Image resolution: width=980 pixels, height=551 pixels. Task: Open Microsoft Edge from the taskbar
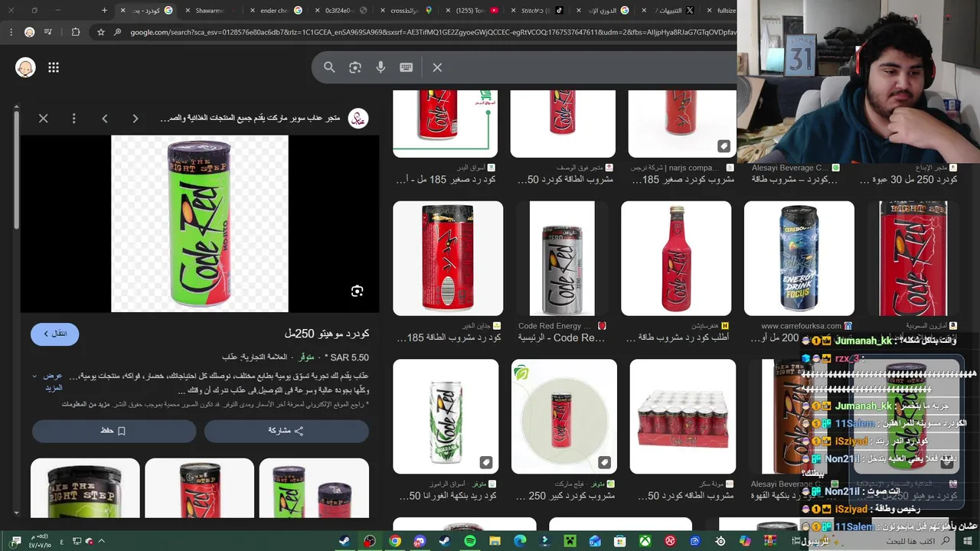(521, 541)
